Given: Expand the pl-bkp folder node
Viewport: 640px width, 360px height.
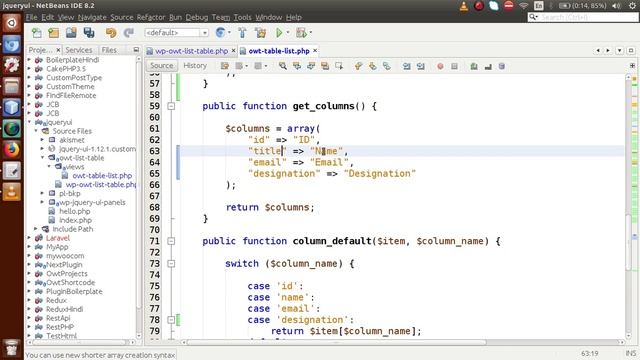Looking at the screenshot, I should coord(42,193).
